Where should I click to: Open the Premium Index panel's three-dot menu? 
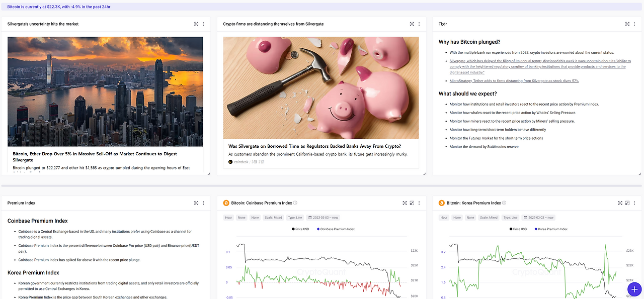[203, 203]
